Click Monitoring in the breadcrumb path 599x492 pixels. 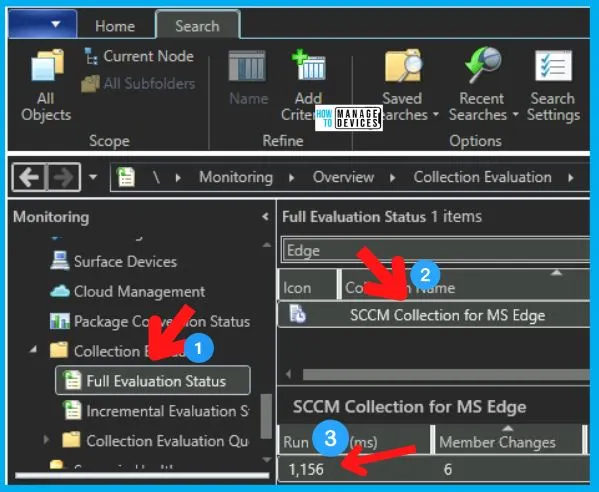click(236, 177)
